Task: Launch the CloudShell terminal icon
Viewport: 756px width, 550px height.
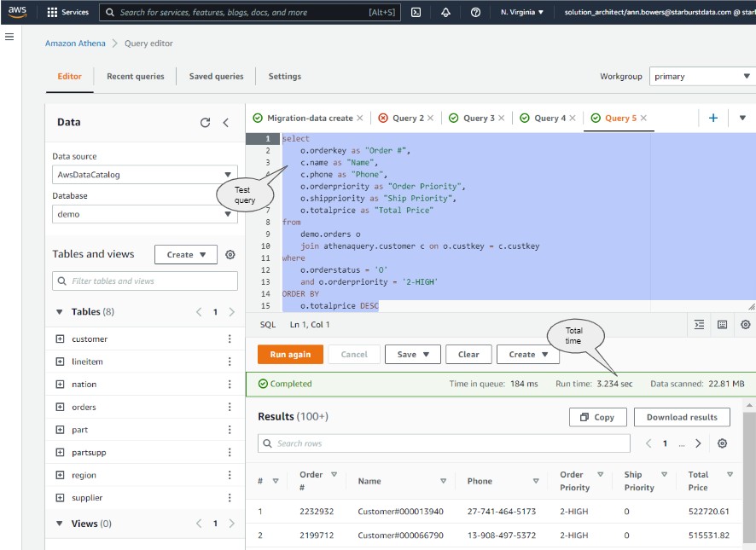Action: point(416,13)
